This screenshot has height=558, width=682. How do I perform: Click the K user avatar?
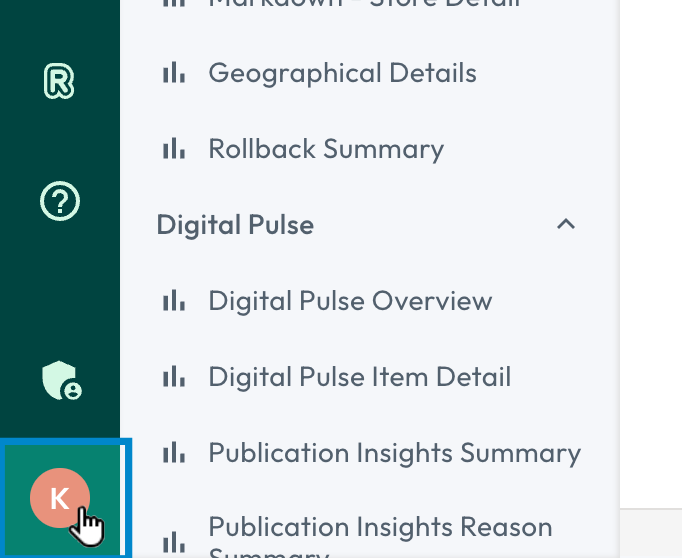60,498
